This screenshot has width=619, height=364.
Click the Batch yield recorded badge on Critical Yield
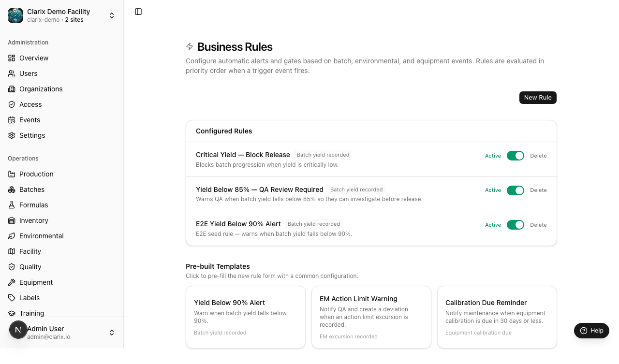[x=323, y=155]
